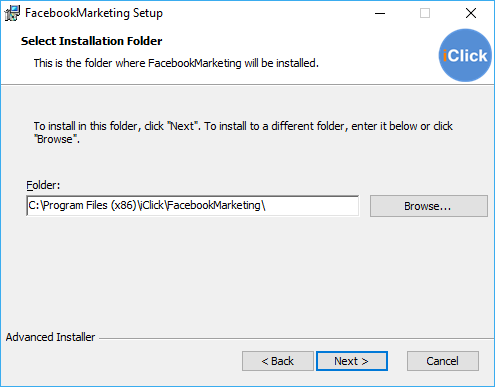Click the blue iClick logo
The height and width of the screenshot is (387, 495).
[465, 55]
